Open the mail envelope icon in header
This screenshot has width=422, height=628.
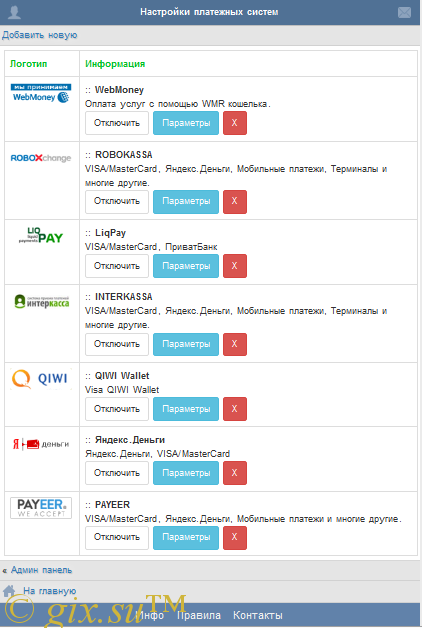pyautogui.click(x=404, y=12)
